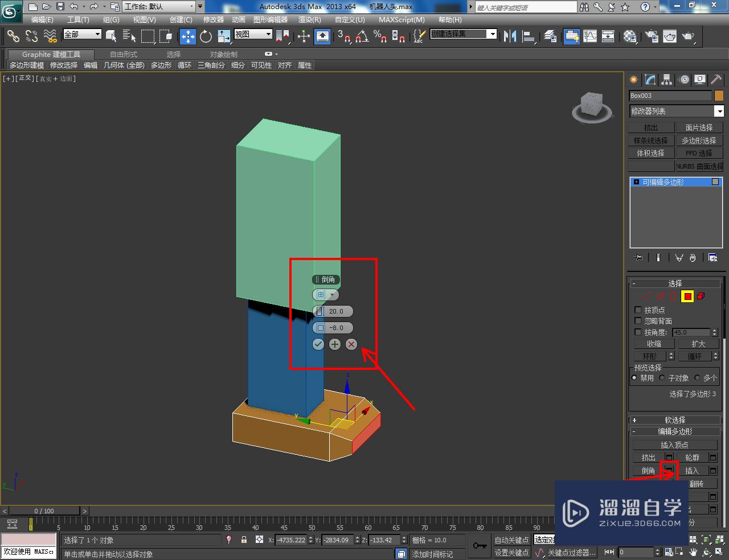Enable By Angle checkbox (按角度)
Viewport: 729px width, 560px height.
(638, 332)
